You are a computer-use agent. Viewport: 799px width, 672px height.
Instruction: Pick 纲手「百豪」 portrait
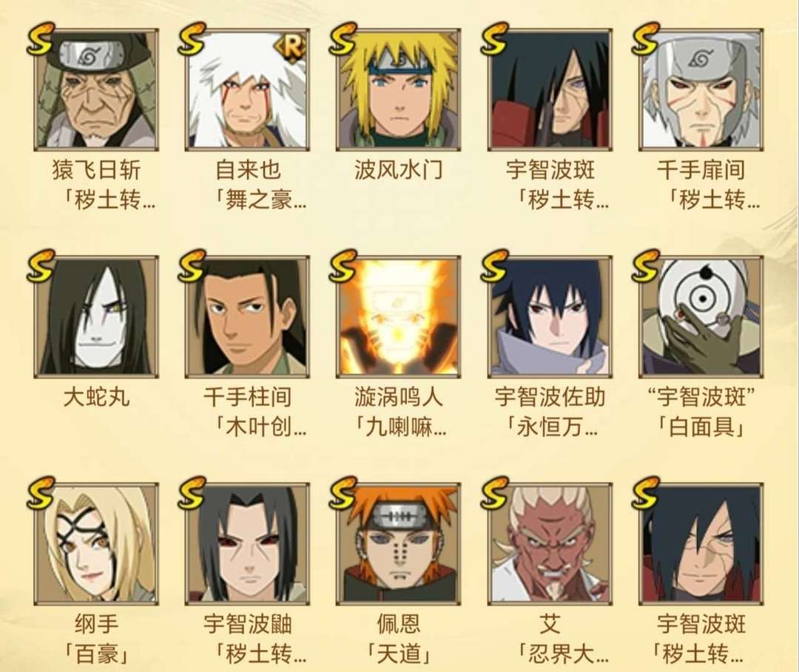click(x=95, y=543)
